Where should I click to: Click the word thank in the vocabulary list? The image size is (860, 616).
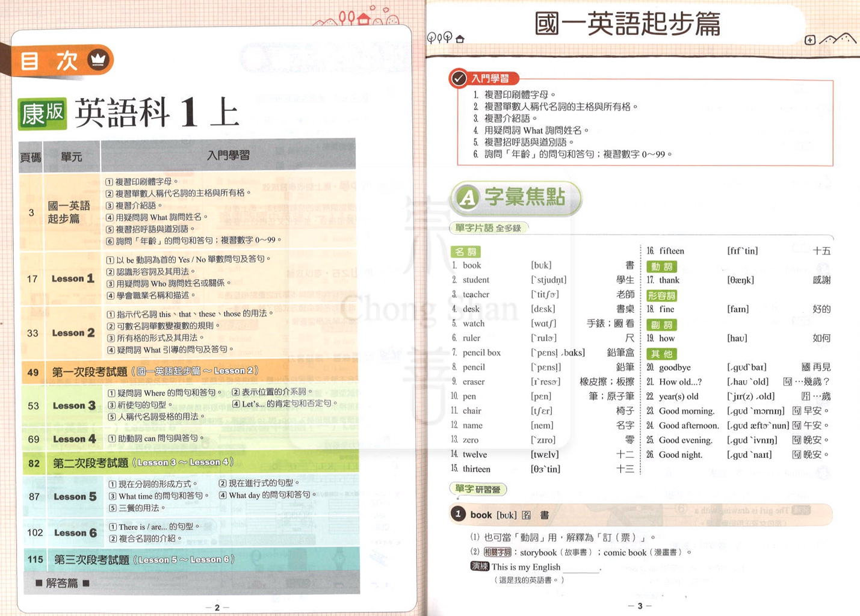[669, 280]
